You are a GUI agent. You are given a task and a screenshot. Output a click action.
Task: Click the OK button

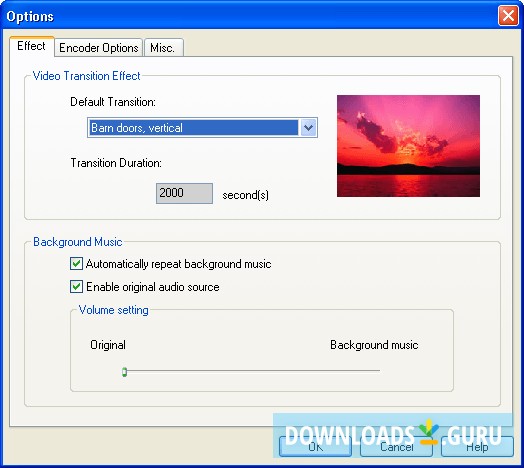pos(315,447)
